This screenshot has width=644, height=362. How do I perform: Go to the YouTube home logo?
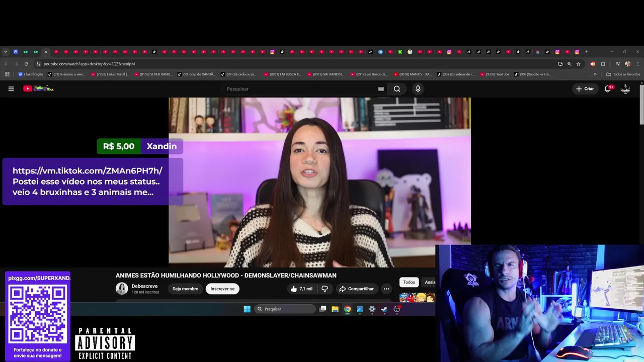click(x=38, y=88)
